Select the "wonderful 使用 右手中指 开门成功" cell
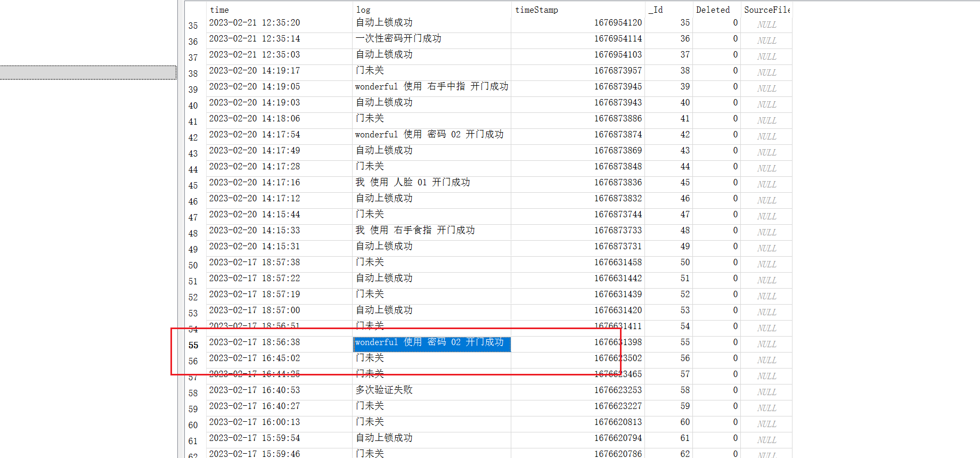The image size is (980, 458). pyautogui.click(x=431, y=86)
